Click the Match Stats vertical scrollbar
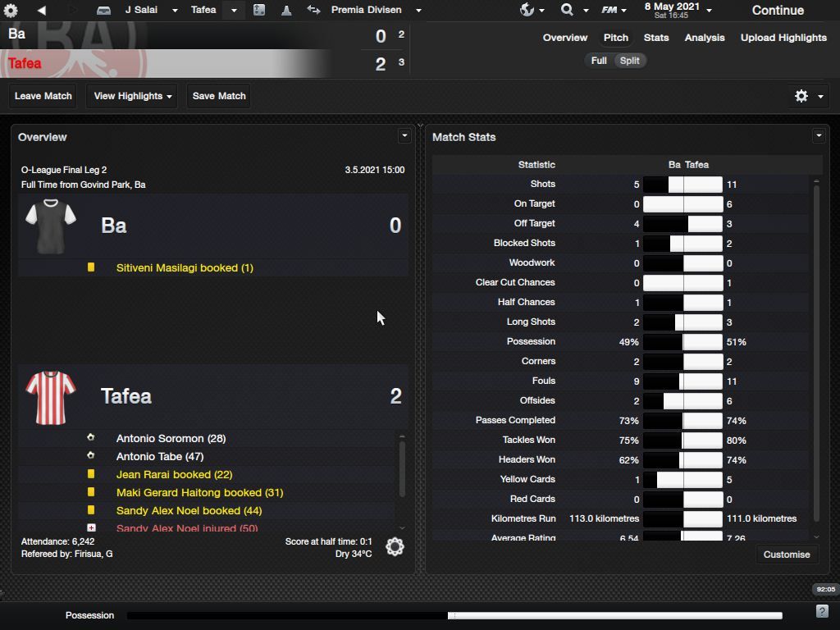Image resolution: width=840 pixels, height=630 pixels. point(816,353)
